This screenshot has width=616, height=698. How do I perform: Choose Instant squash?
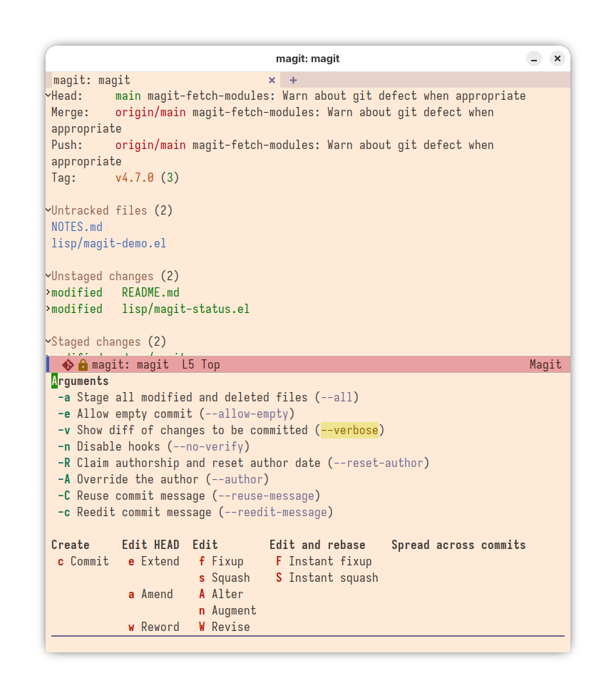327,578
